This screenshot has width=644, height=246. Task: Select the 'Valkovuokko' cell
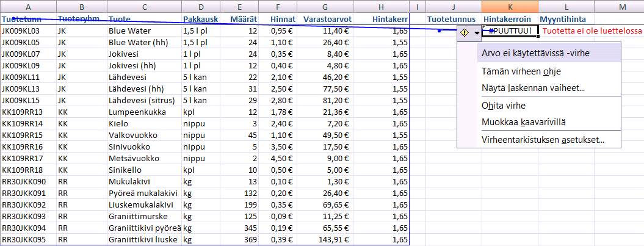tap(145, 135)
